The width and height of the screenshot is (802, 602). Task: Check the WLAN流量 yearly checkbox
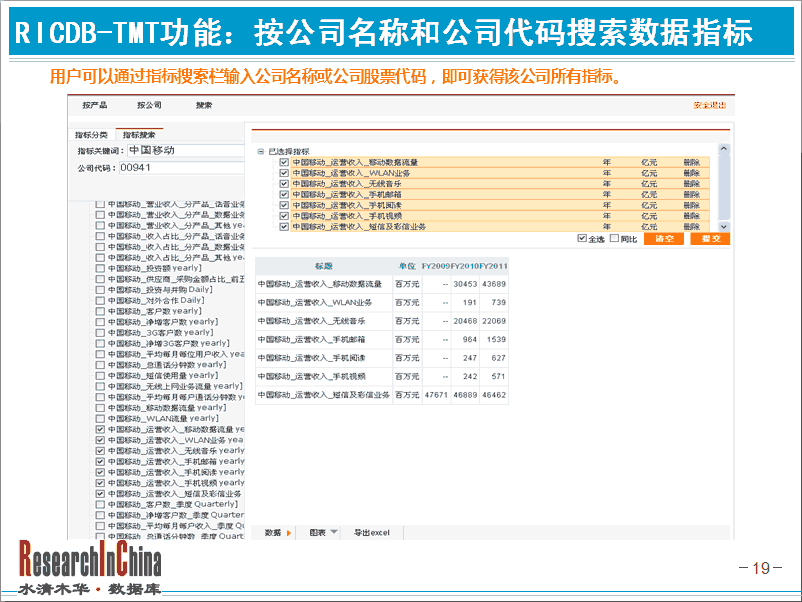point(100,419)
